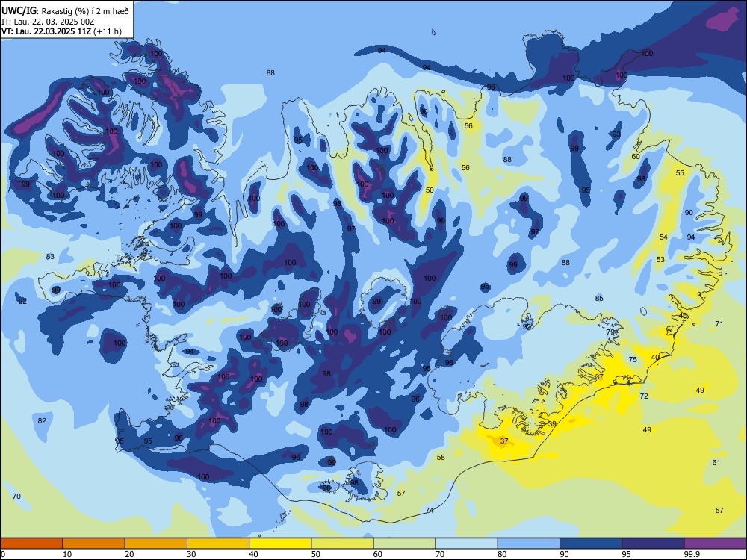Click the map value '55'
Screen dimensions: 747x560
point(680,173)
